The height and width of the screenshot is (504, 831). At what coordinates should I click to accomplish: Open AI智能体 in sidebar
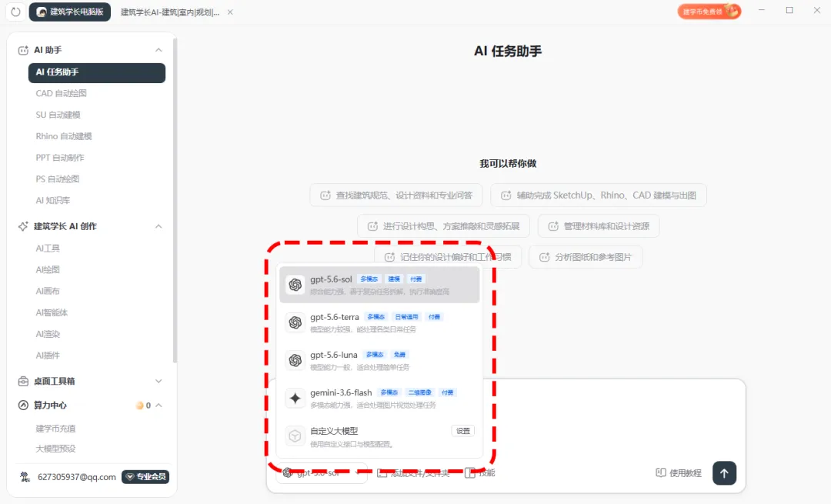coord(52,312)
